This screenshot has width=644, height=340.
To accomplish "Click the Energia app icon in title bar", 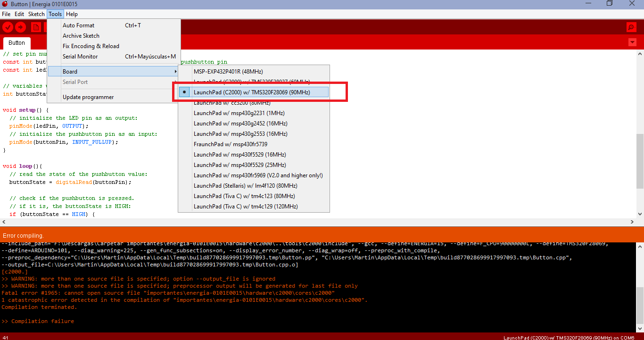I will (5, 4).
